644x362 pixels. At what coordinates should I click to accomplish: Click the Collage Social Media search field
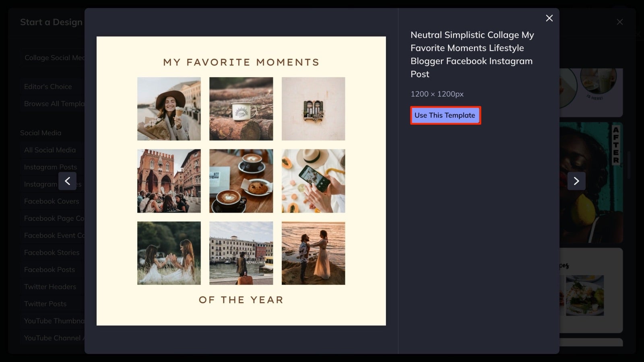[x=54, y=57]
